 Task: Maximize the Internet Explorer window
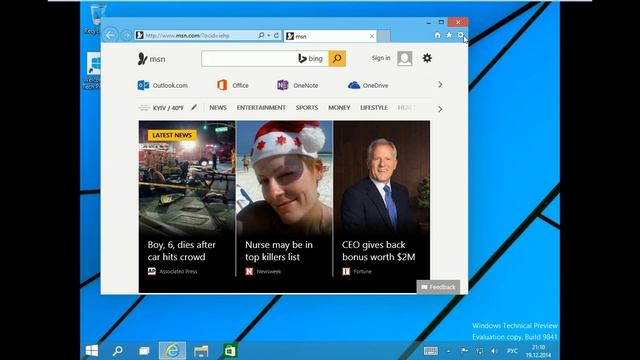pos(441,22)
